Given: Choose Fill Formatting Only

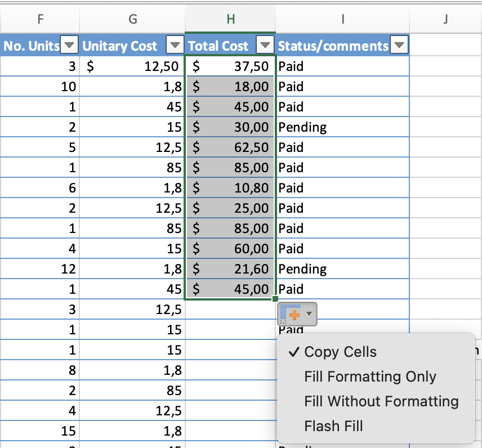Looking at the screenshot, I should coord(370,377).
